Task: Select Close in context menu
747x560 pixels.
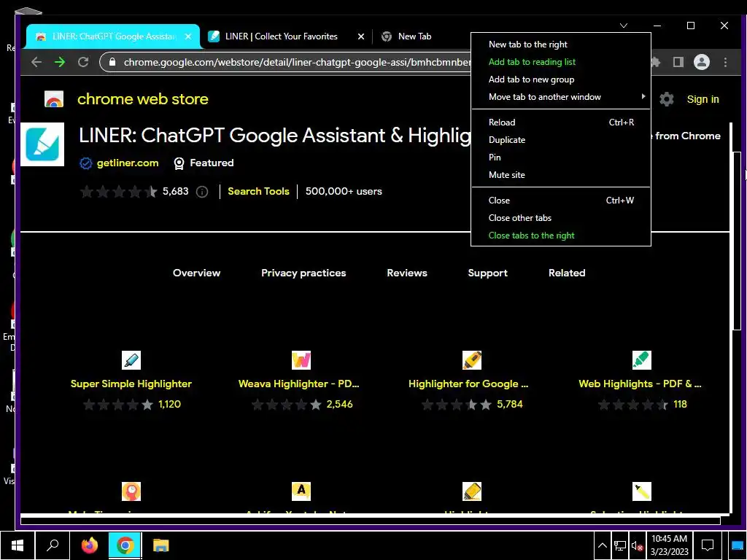Action: point(561,201)
